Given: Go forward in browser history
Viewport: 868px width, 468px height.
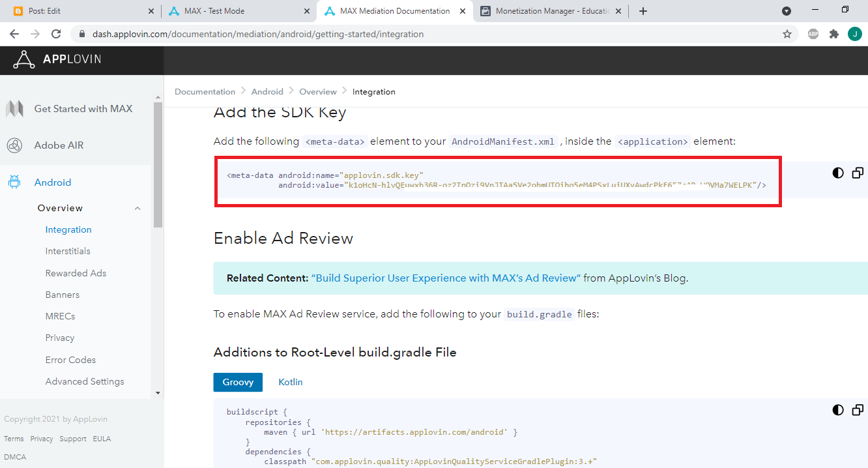Looking at the screenshot, I should coord(35,34).
